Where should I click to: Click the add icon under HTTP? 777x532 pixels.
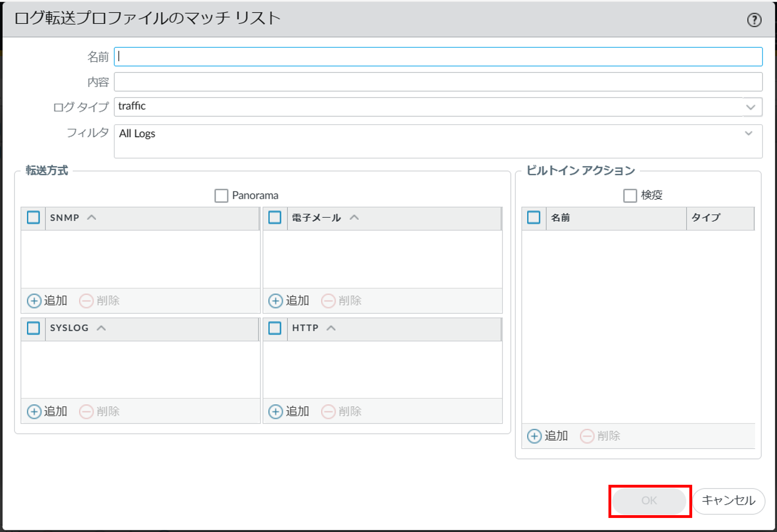276,411
